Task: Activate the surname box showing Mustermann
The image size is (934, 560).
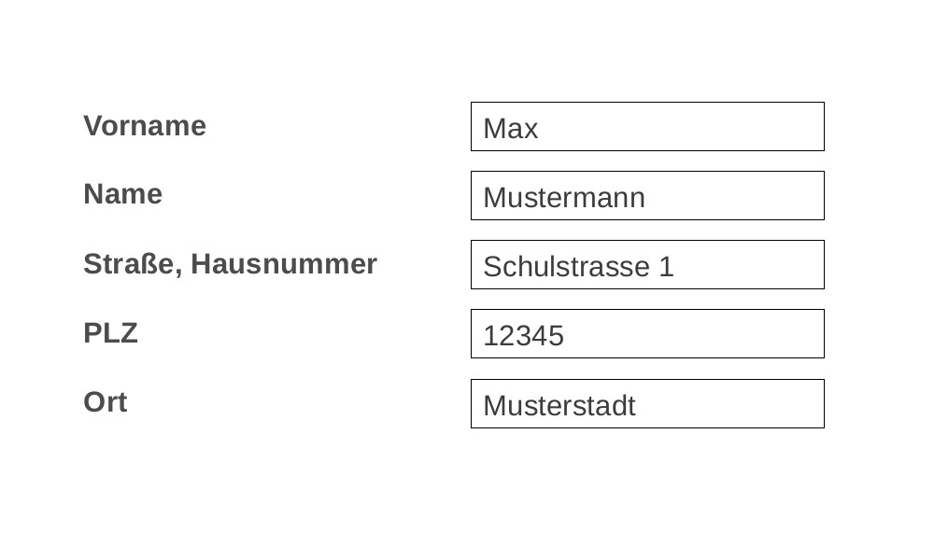Action: click(647, 195)
